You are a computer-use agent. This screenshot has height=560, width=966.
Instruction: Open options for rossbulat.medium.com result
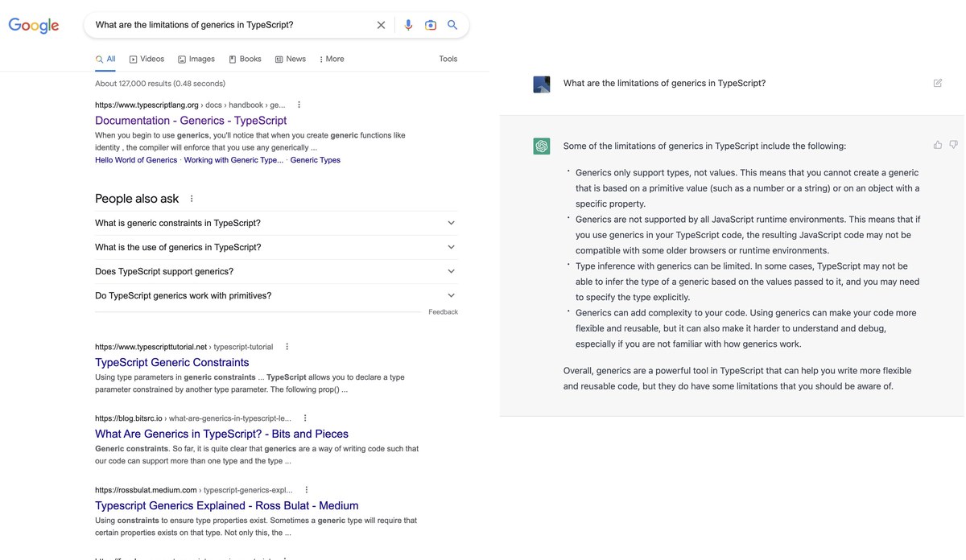pyautogui.click(x=307, y=490)
